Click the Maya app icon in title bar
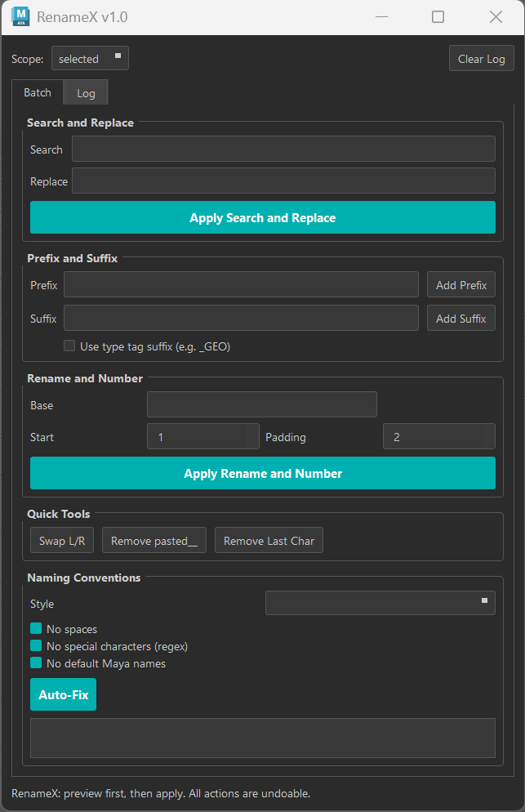 (20, 17)
